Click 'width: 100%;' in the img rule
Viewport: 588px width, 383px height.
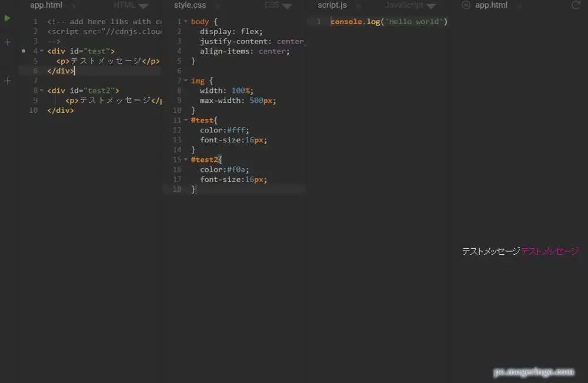click(x=226, y=91)
